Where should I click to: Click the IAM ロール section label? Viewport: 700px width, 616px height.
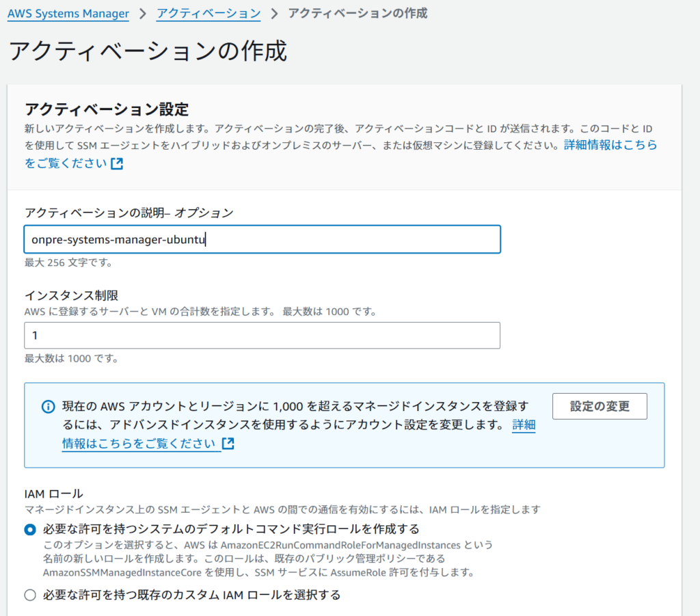[x=53, y=494]
